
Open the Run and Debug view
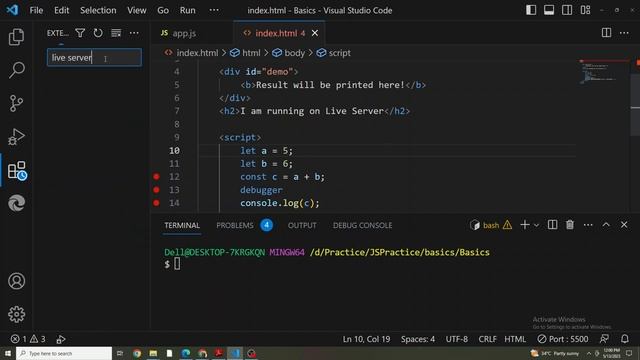coord(16,137)
